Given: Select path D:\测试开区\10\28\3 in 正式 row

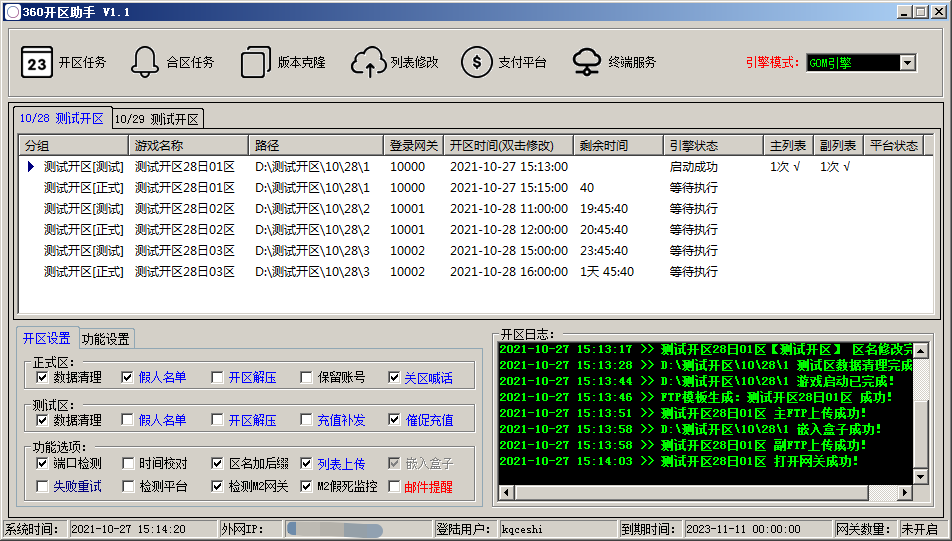Looking at the screenshot, I should click(x=312, y=271).
